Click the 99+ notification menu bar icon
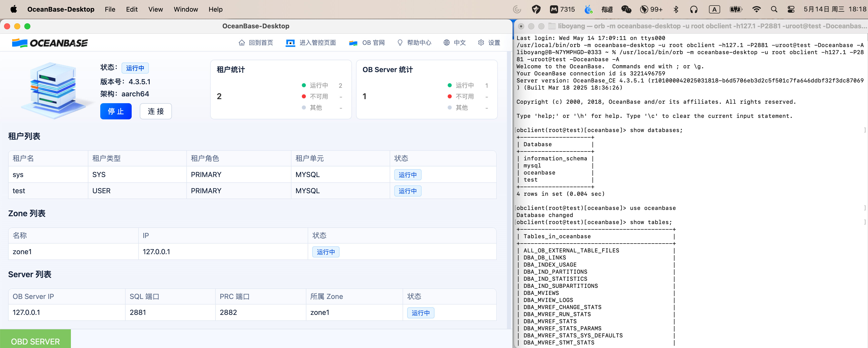Viewport: 868px width, 348px height. coord(651,9)
